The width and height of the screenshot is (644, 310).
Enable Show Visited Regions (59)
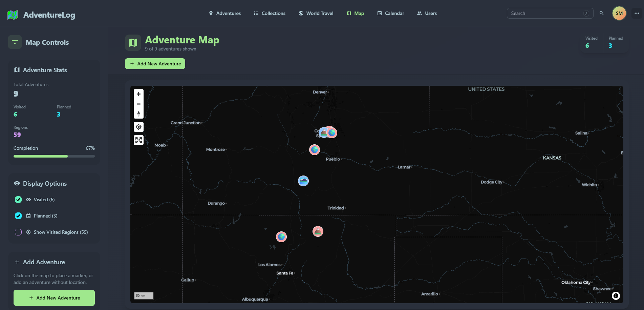tap(18, 232)
